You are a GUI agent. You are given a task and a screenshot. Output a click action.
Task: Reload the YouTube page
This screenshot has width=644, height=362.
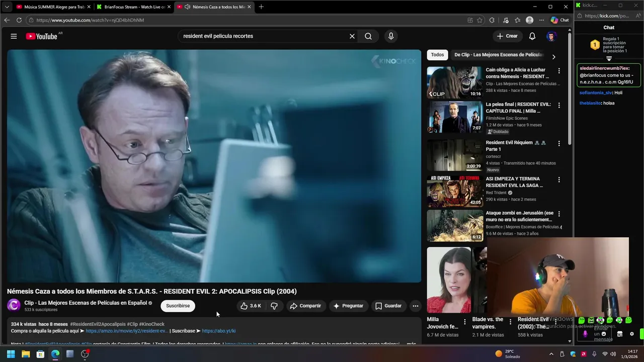pyautogui.click(x=19, y=20)
